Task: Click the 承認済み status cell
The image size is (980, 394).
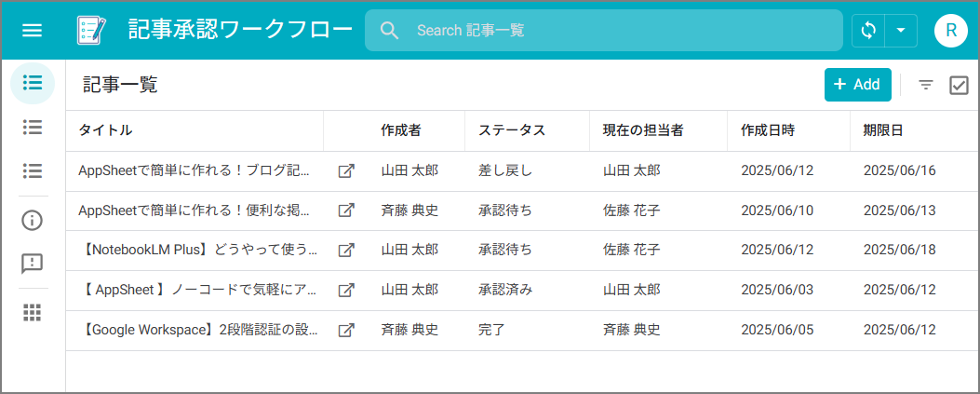Action: (505, 291)
